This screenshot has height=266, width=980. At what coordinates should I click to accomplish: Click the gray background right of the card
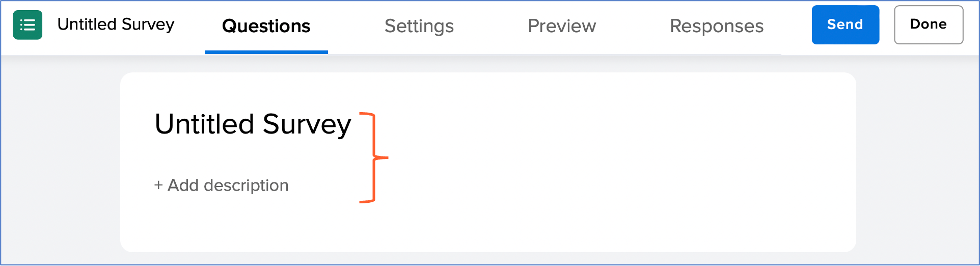[917, 163]
